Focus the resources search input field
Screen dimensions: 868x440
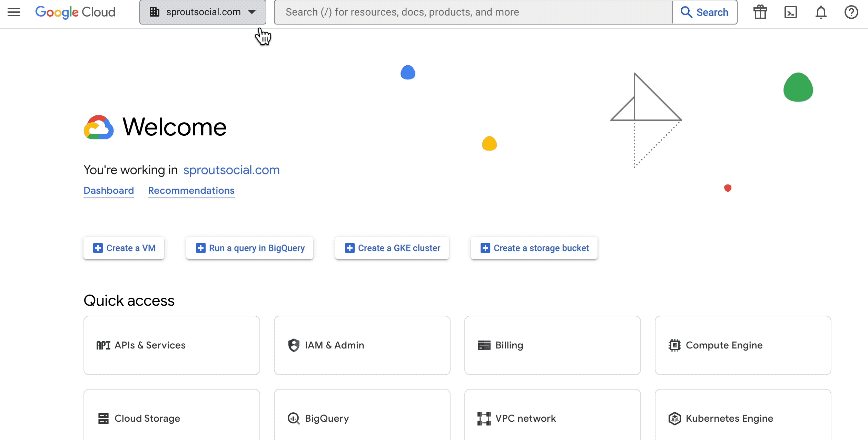473,12
